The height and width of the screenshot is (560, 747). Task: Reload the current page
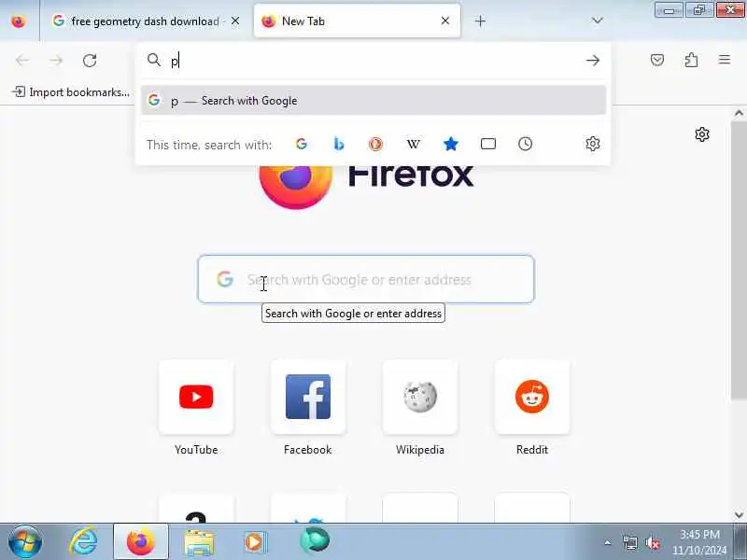[90, 61]
